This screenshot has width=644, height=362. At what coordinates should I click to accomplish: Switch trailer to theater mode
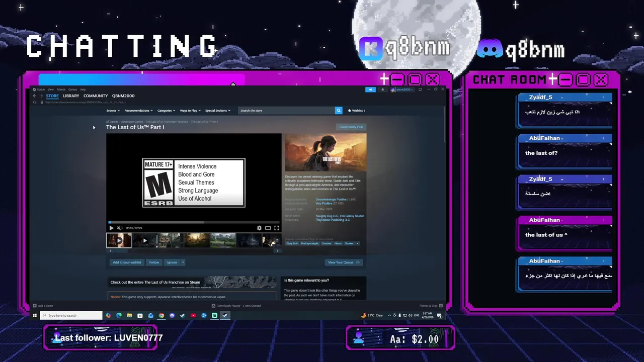click(268, 228)
